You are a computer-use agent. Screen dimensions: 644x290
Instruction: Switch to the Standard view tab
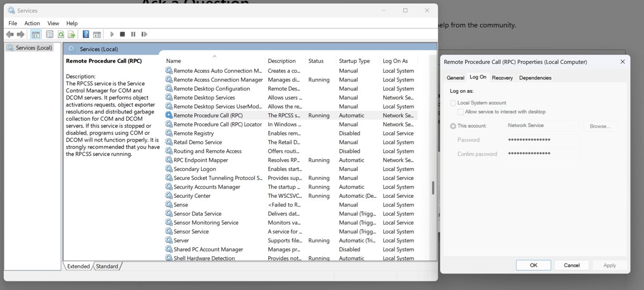tap(107, 266)
